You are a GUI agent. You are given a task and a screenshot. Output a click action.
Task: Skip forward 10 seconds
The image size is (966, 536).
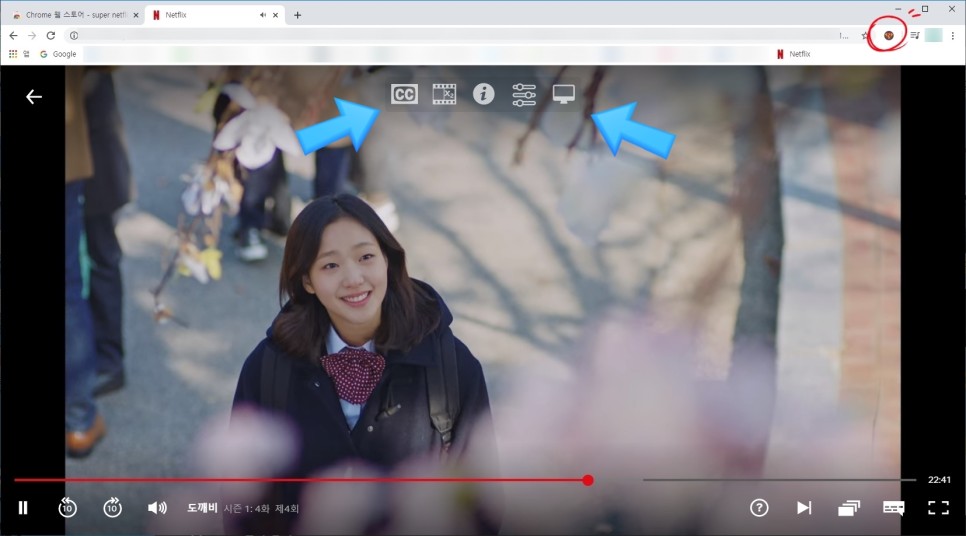(x=112, y=508)
